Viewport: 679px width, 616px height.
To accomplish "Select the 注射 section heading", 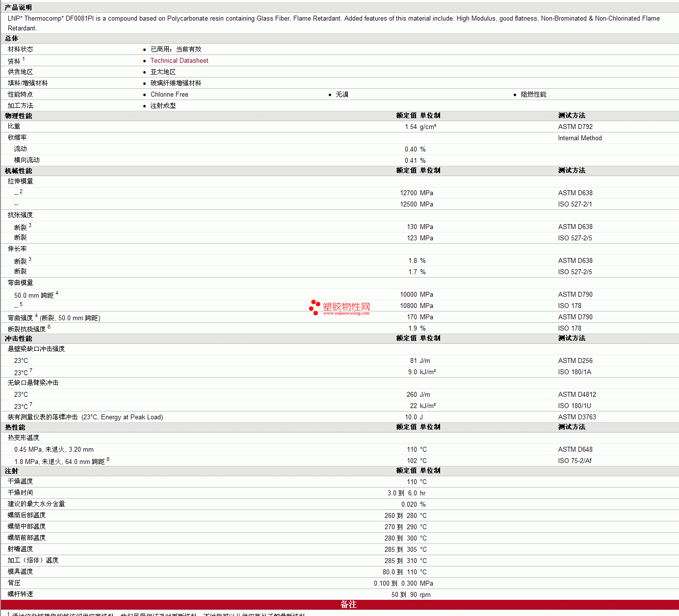I will tap(11, 471).
